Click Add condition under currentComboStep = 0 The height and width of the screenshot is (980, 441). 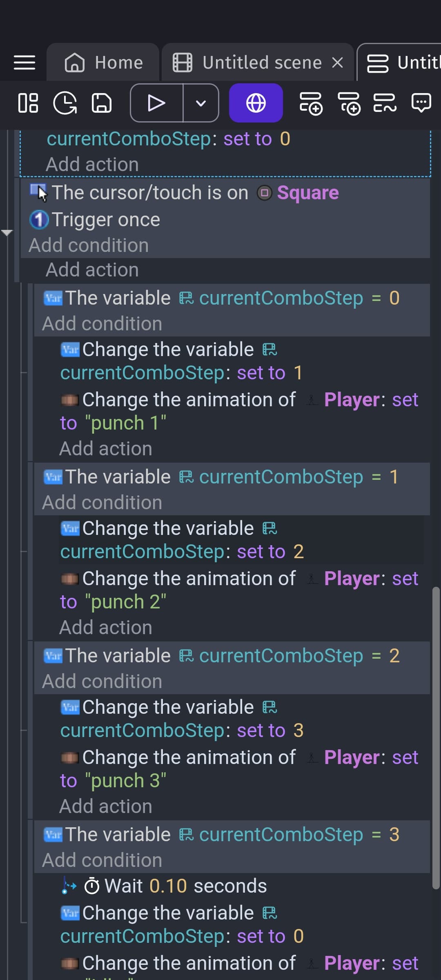[101, 323]
